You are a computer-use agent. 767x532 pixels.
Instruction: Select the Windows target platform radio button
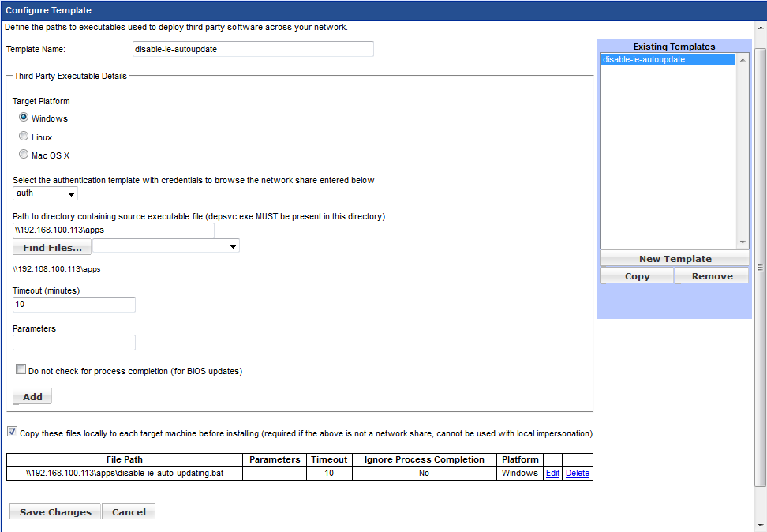click(24, 118)
